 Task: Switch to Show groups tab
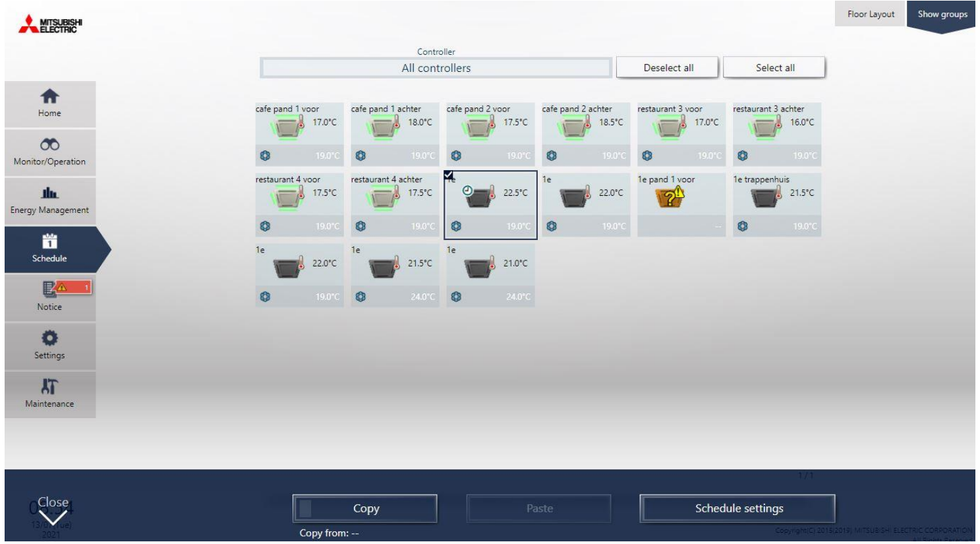pos(942,14)
